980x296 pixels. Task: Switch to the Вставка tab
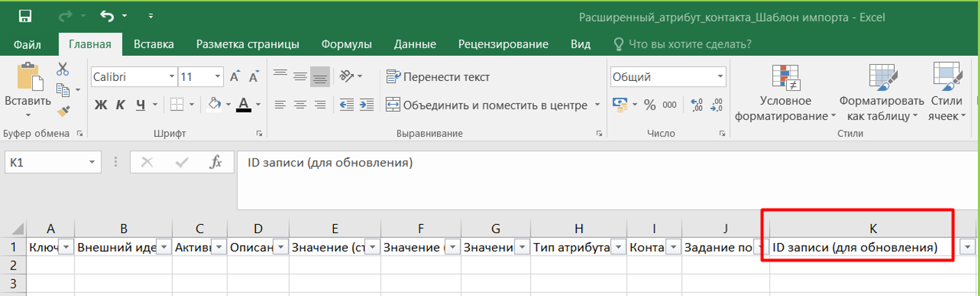click(154, 45)
